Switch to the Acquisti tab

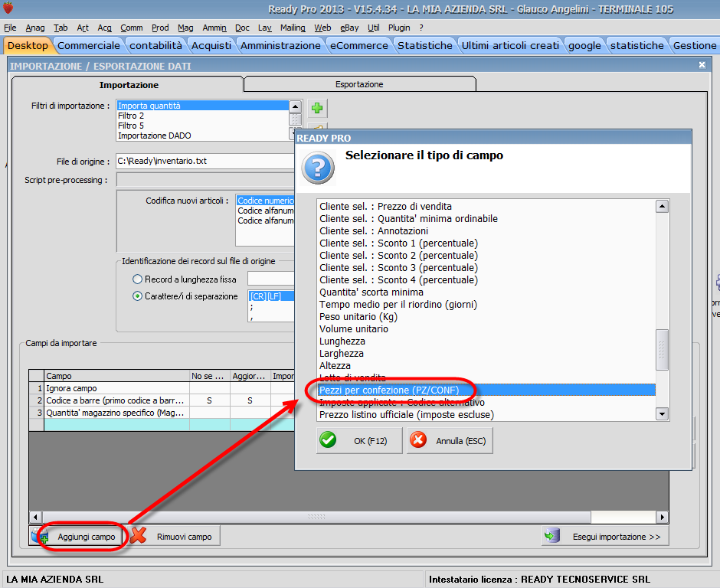point(211,45)
